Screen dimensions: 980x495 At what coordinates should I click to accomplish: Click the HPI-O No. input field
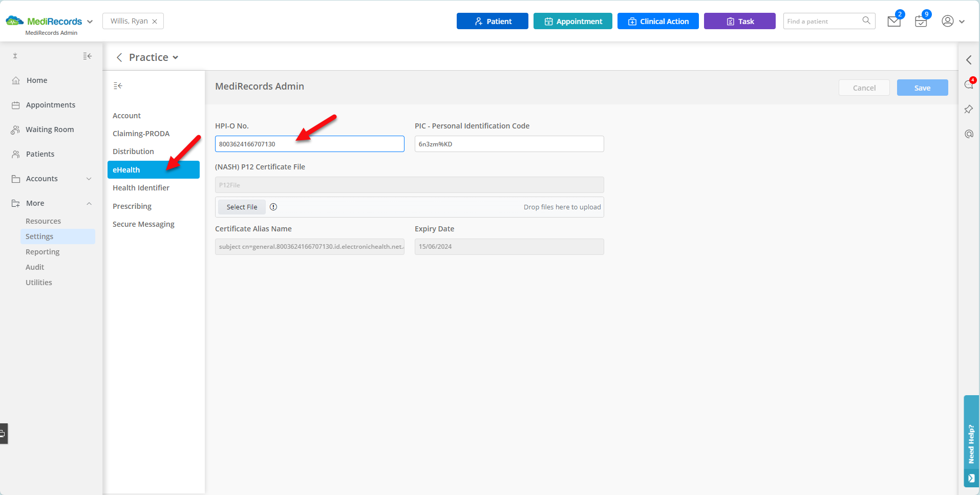click(x=310, y=144)
